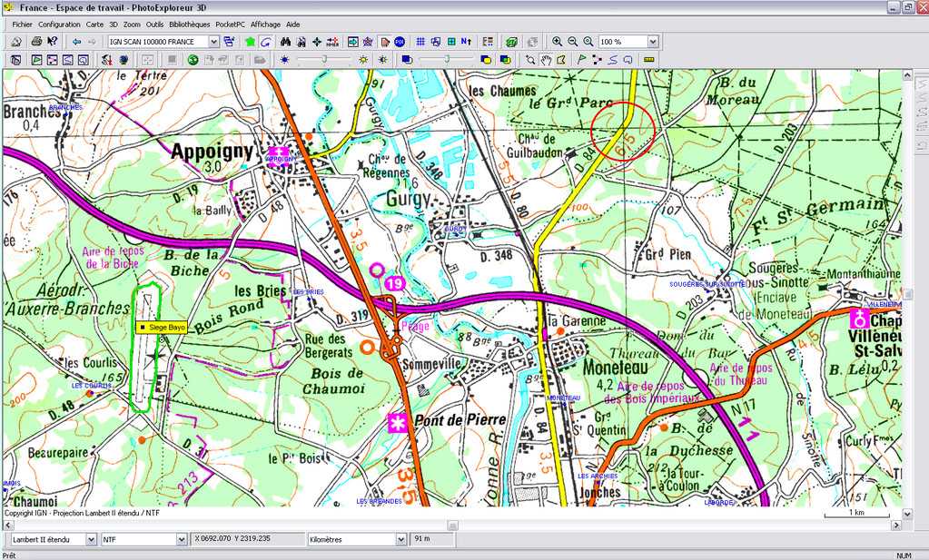The height and width of the screenshot is (560, 929).
Task: Open the Carte menu
Action: [94, 25]
